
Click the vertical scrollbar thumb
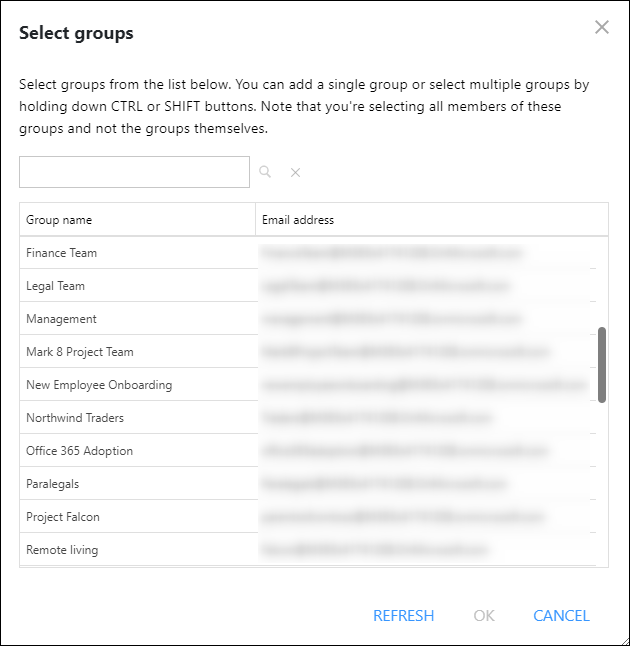(x=602, y=365)
